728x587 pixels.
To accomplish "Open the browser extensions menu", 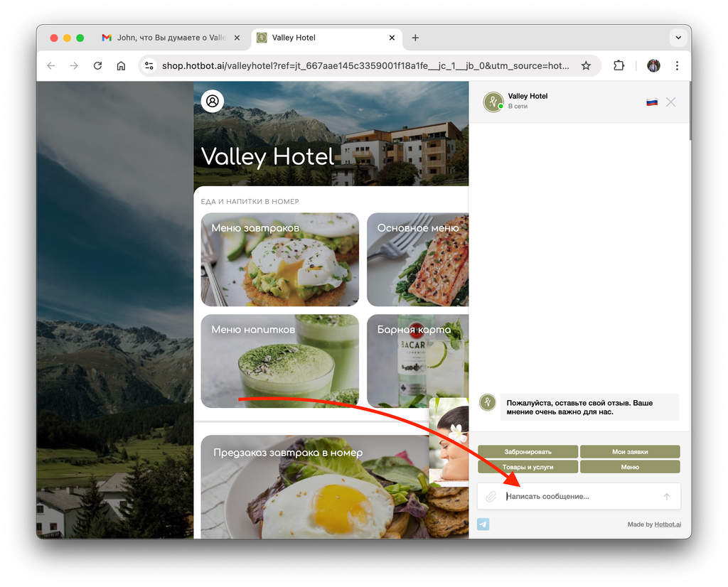I will point(619,66).
